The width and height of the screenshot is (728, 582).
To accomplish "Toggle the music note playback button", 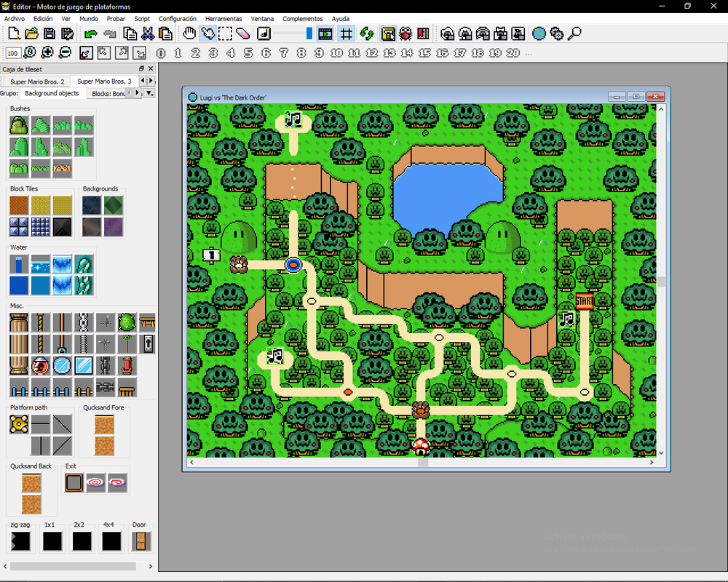I will click(x=264, y=33).
